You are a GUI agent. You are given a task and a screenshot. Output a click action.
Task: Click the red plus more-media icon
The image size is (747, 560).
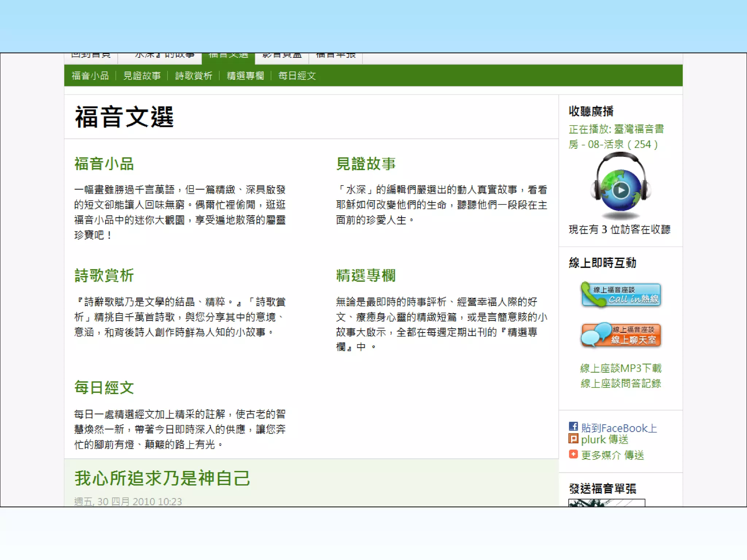[x=573, y=454]
